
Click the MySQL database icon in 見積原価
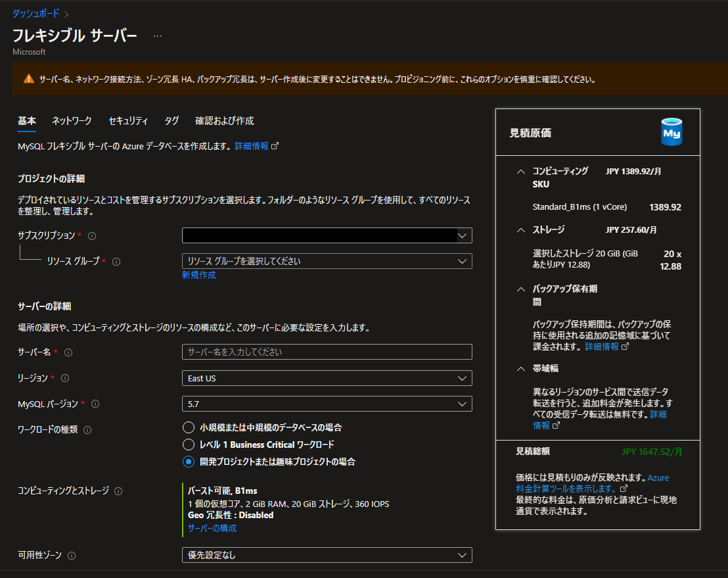671,132
